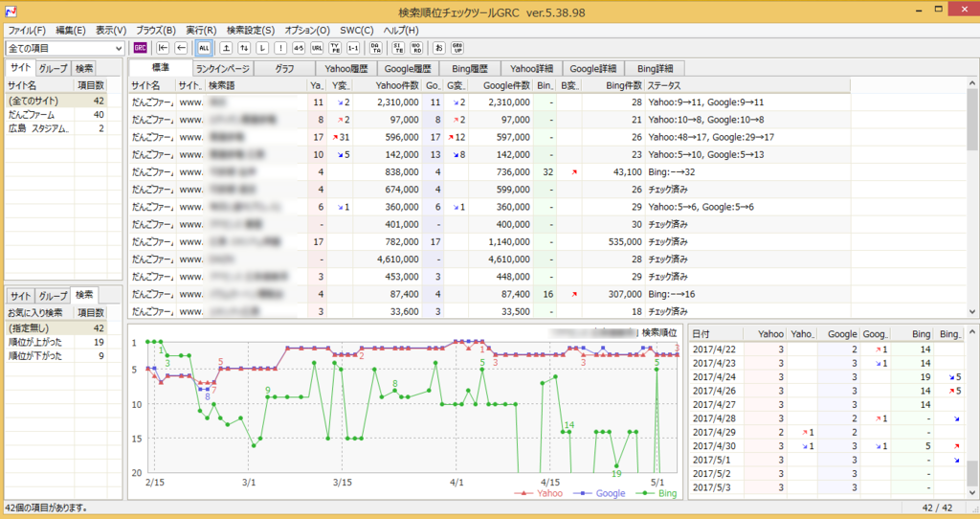Sort by ステータス column header

click(746, 85)
